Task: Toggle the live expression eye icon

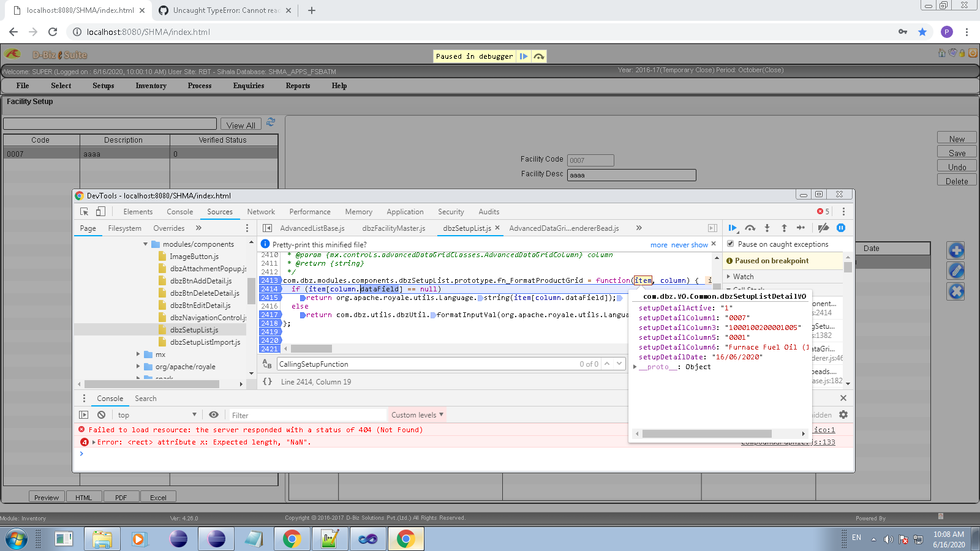Action: [214, 414]
